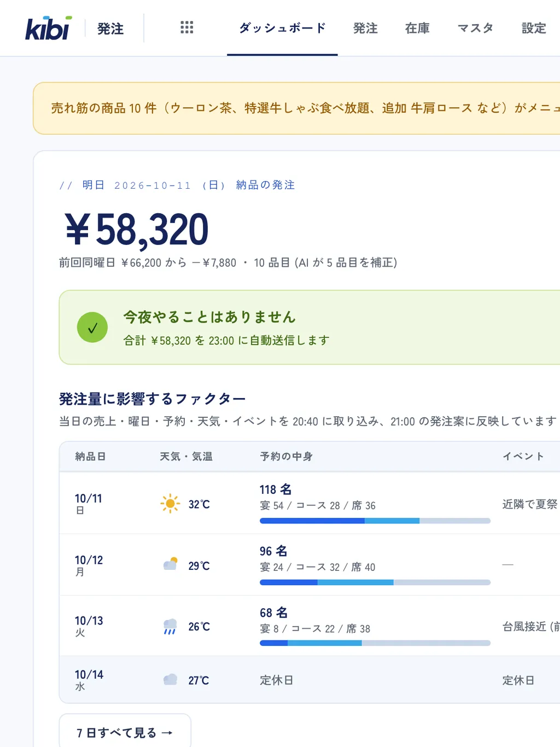Click 宴 54 / コース 28 / 席 36 breakdown
This screenshot has height=747, width=560.
tap(318, 505)
